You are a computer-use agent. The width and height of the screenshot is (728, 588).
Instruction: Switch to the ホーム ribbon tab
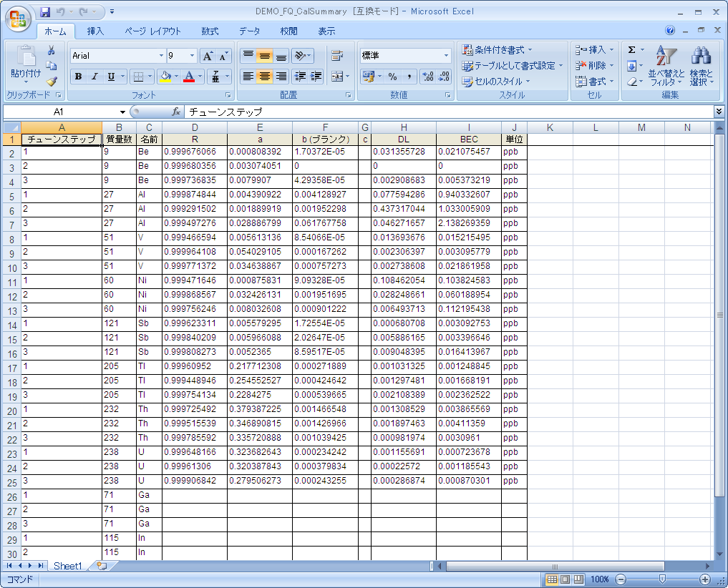[x=55, y=31]
